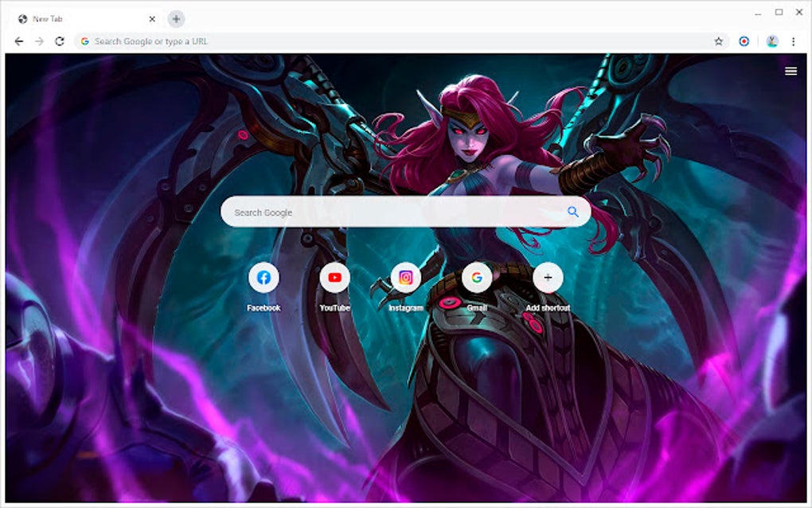Screen dimensions: 812x508
Task: Click the Facebook label text
Action: pyautogui.click(x=264, y=307)
